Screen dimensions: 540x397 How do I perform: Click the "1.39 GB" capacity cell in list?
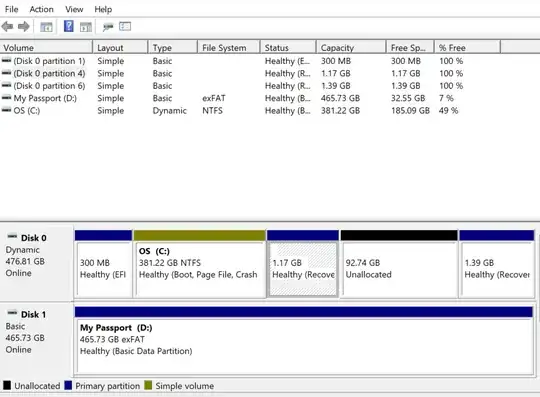point(336,86)
